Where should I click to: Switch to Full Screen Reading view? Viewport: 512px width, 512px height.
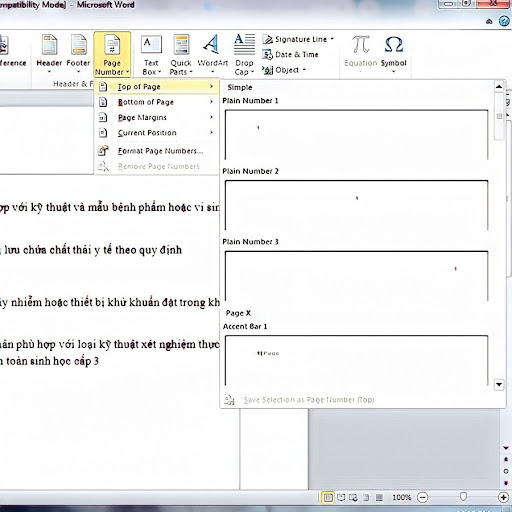point(341,498)
